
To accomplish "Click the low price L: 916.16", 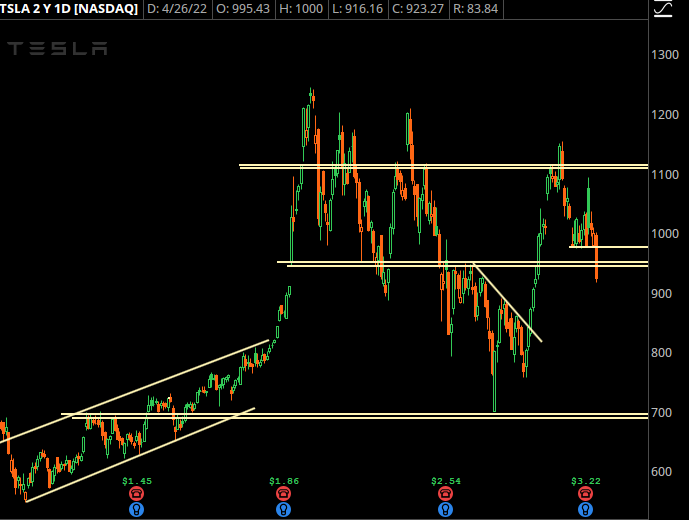I will [358, 9].
